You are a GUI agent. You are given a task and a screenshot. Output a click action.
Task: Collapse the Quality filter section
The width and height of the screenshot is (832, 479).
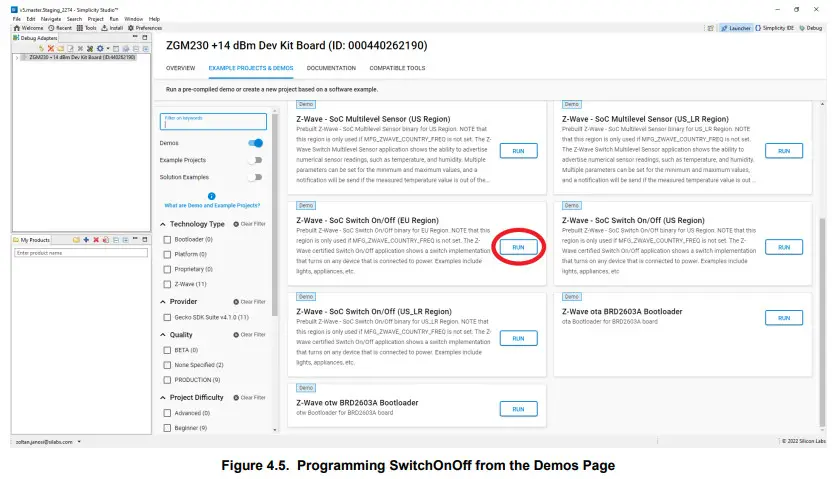point(163,335)
